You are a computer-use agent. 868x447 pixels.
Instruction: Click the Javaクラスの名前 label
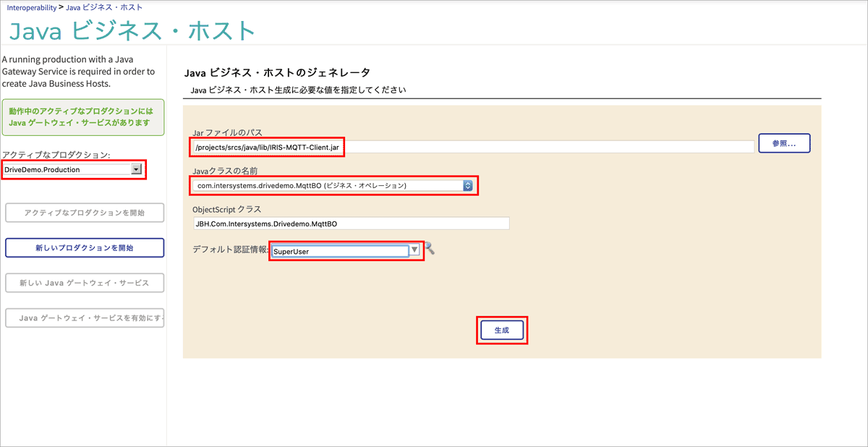point(225,171)
